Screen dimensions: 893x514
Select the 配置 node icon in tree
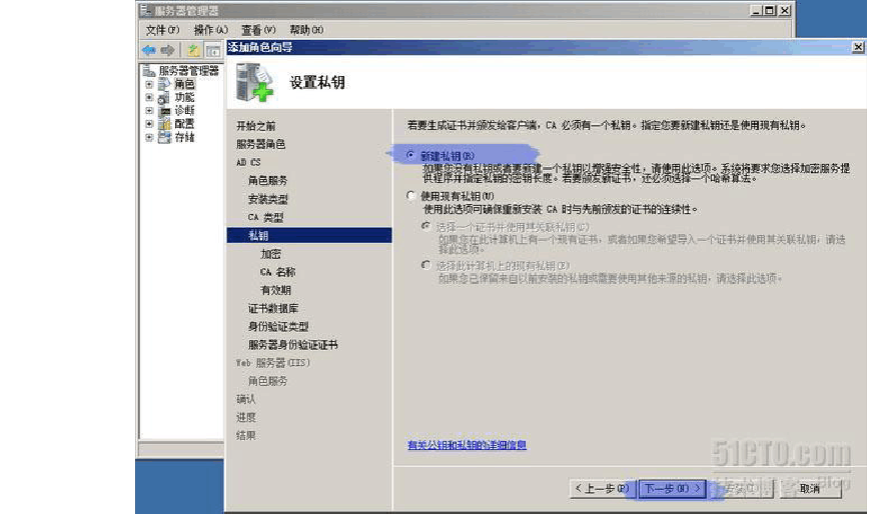pos(164,124)
